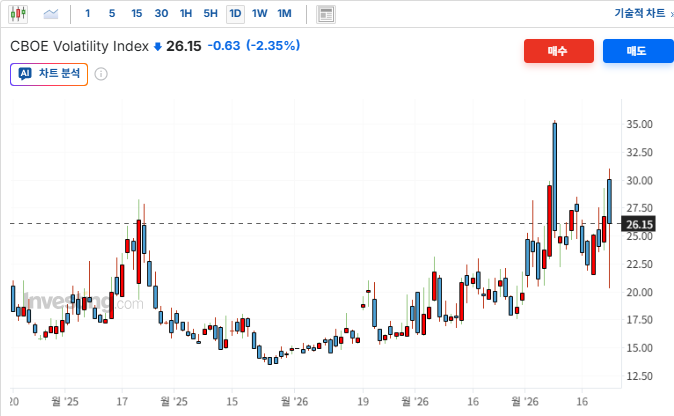Click the CBOE Volatility Index title
Screen dimensions: 674x416
click(x=80, y=46)
